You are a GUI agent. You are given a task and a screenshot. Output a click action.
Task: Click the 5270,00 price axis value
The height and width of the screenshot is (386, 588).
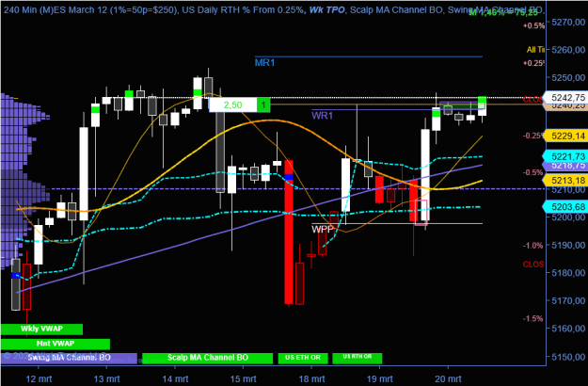[568, 23]
